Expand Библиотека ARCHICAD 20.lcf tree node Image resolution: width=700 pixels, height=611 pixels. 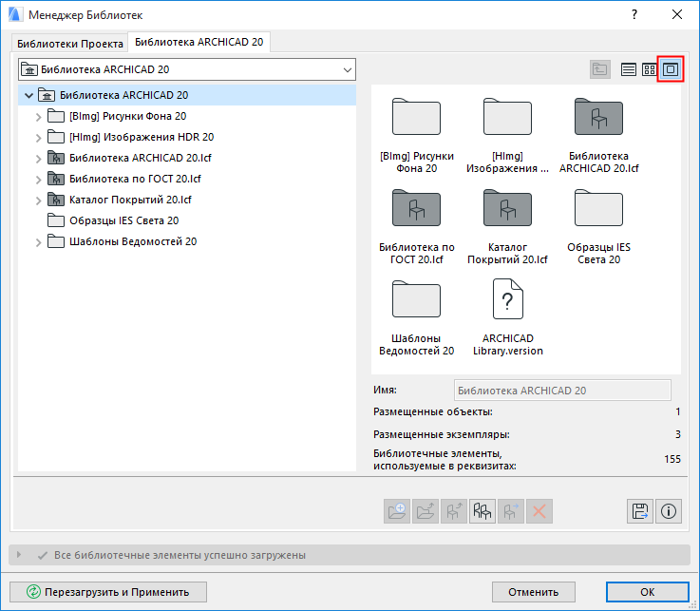click(38, 159)
